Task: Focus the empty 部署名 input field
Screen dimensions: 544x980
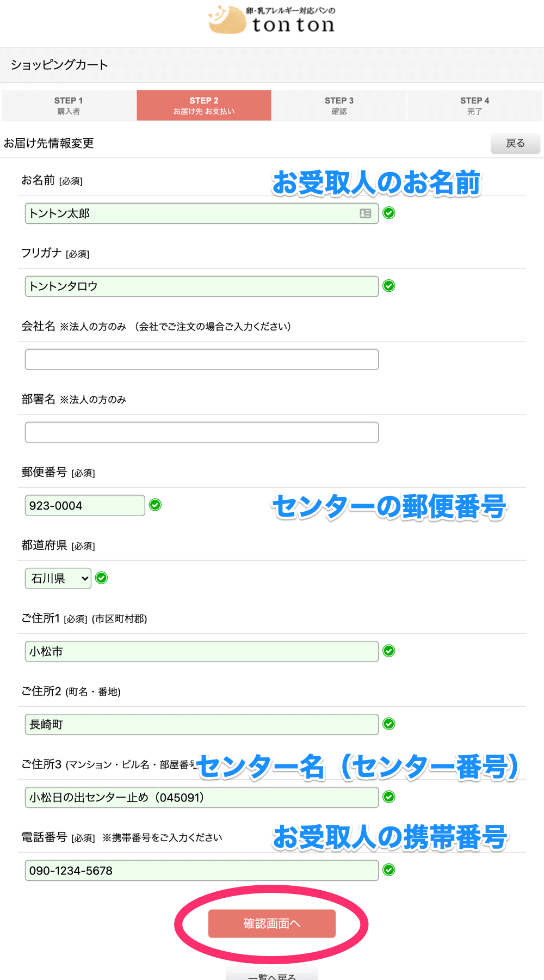Action: coord(202,432)
